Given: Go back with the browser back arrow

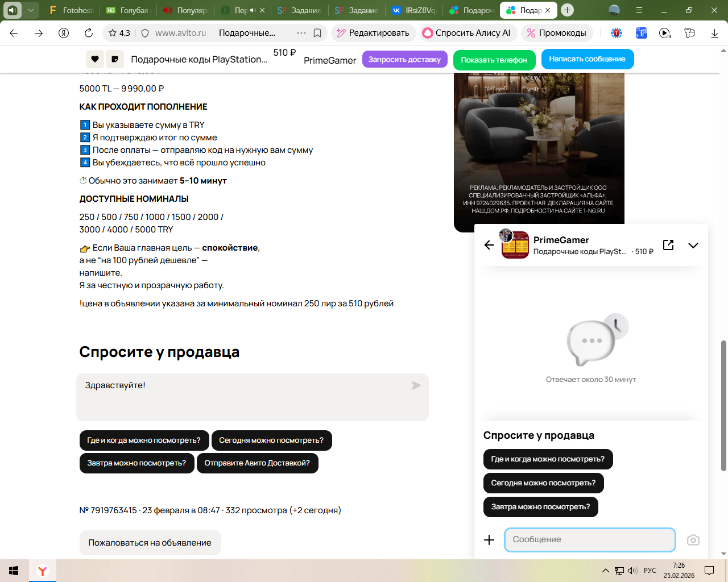Looking at the screenshot, I should tap(14, 33).
